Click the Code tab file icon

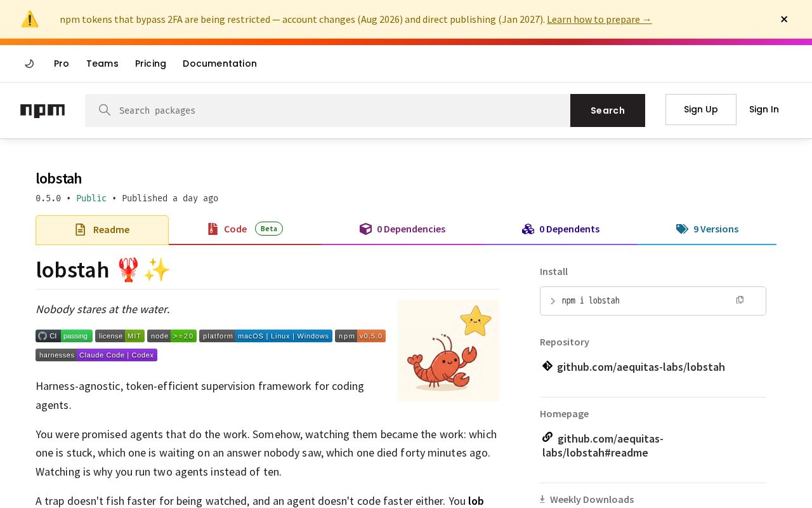[x=213, y=229]
